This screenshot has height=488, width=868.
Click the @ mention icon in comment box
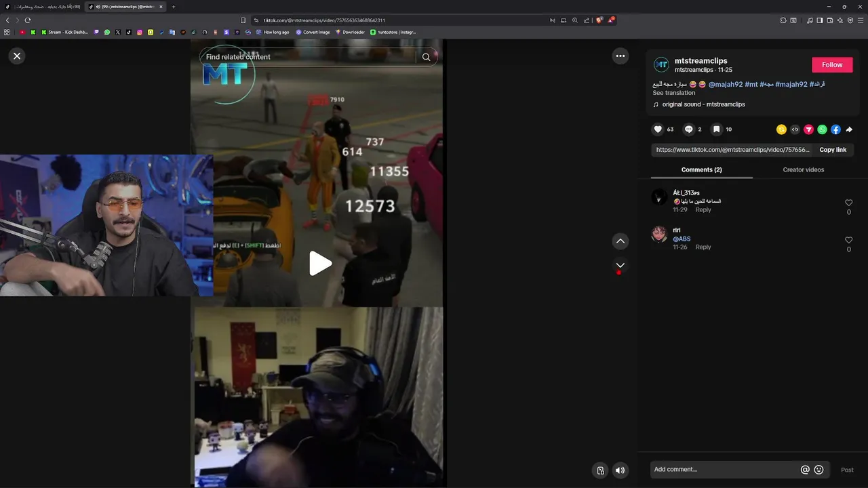click(x=805, y=470)
